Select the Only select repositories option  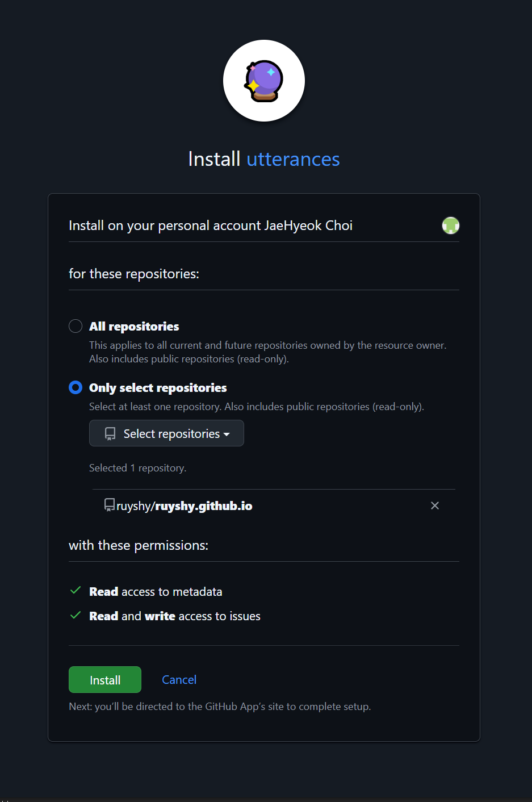click(x=75, y=387)
